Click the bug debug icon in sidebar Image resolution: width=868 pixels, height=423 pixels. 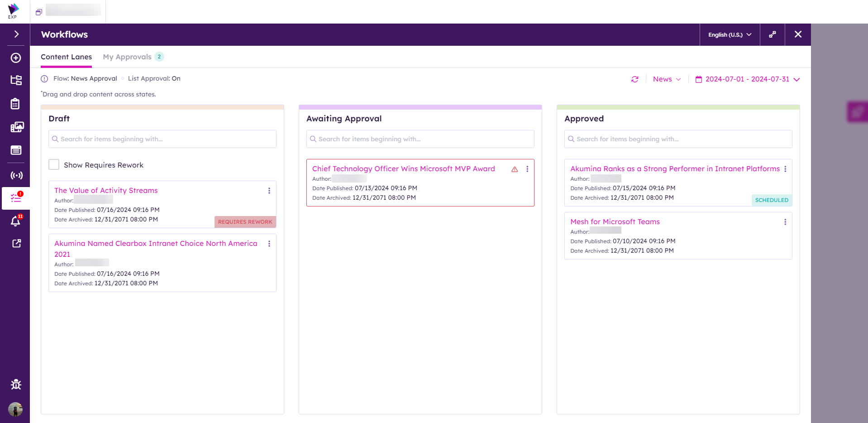pos(16,385)
